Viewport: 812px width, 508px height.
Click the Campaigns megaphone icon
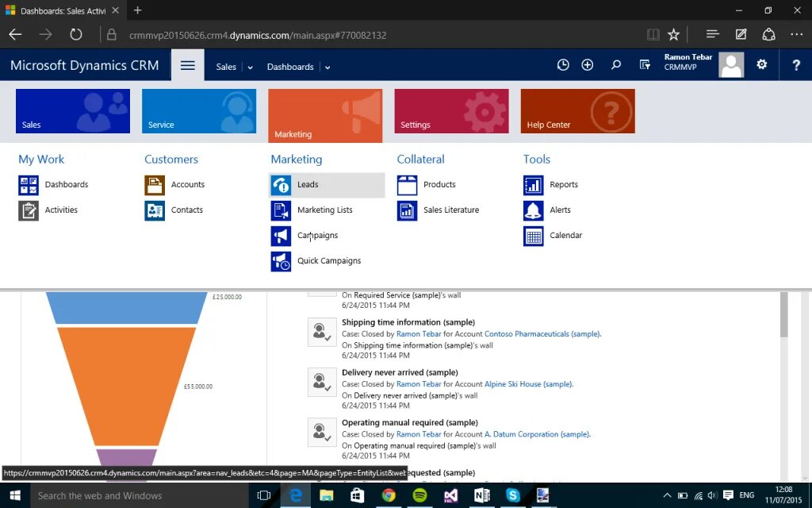pos(282,236)
